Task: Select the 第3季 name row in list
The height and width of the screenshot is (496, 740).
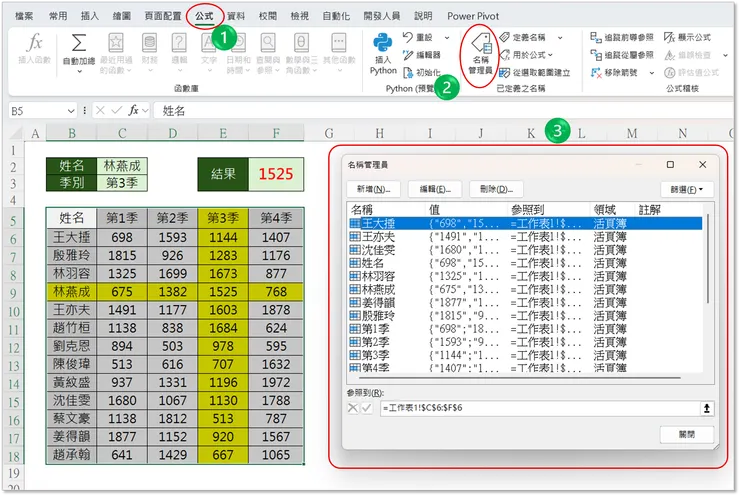Action: click(x=525, y=355)
